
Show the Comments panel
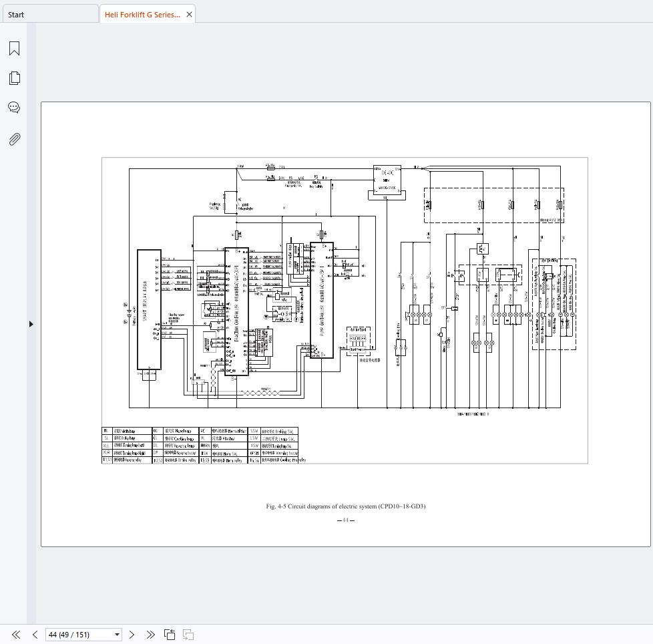[x=14, y=108]
